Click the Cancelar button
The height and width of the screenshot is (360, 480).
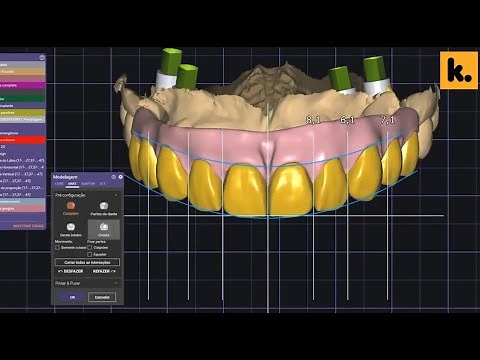pyautogui.click(x=102, y=297)
